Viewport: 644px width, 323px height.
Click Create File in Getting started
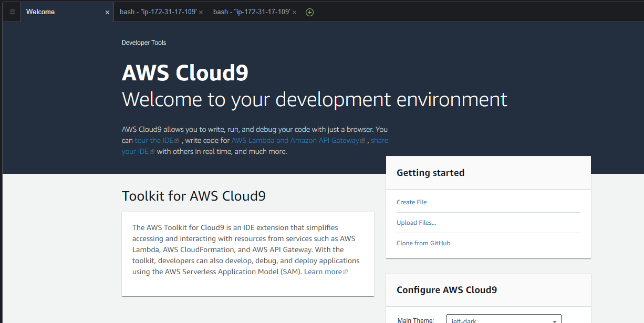pyautogui.click(x=412, y=202)
